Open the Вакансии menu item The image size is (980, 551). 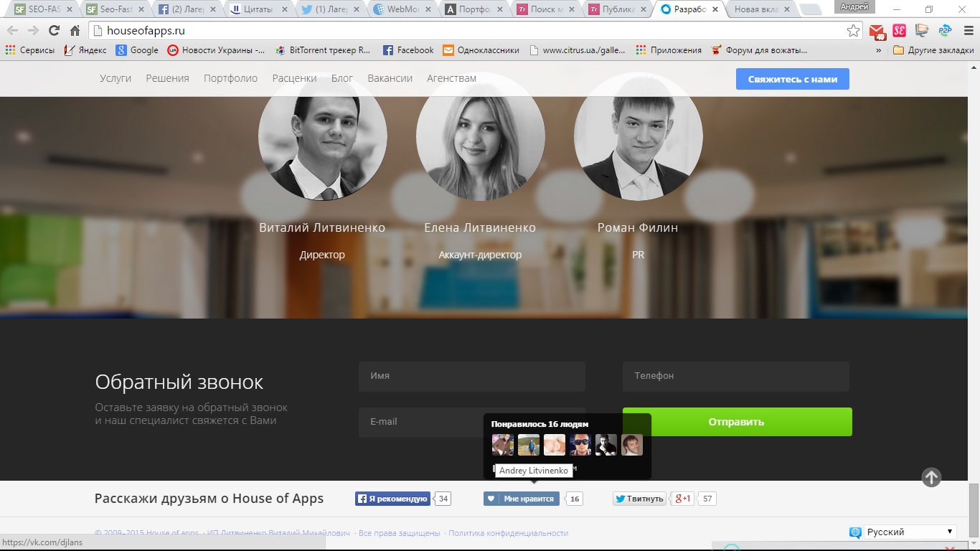coord(390,78)
